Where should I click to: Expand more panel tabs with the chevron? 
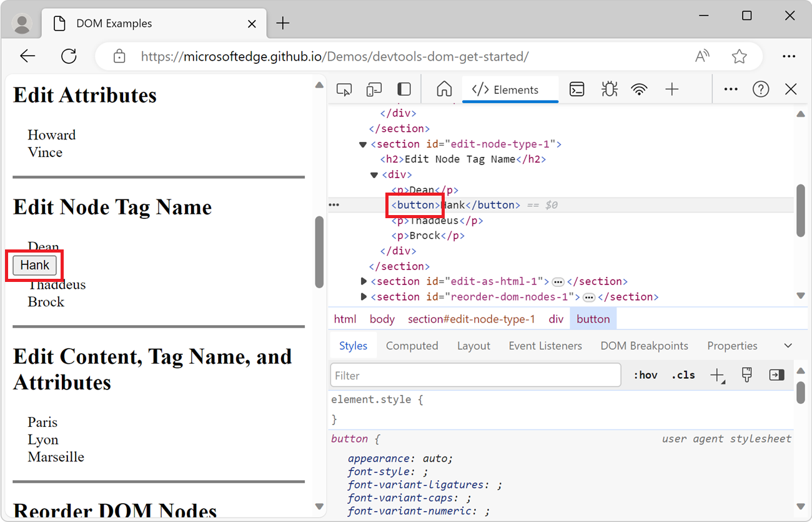pyautogui.click(x=787, y=345)
